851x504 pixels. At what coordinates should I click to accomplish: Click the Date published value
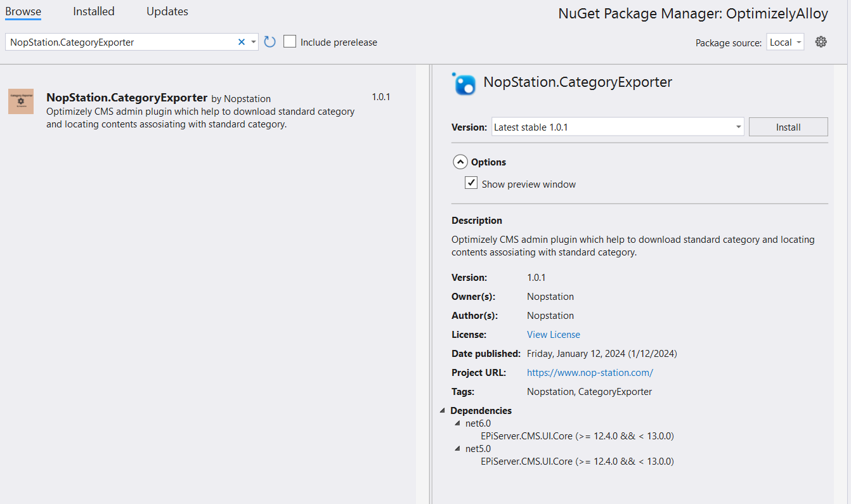pos(602,353)
